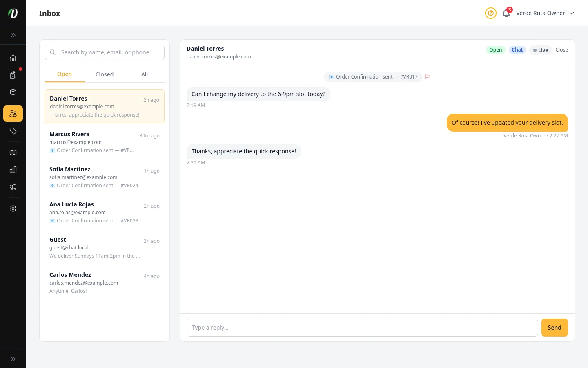Click the tag icon in sidebar

click(x=13, y=131)
